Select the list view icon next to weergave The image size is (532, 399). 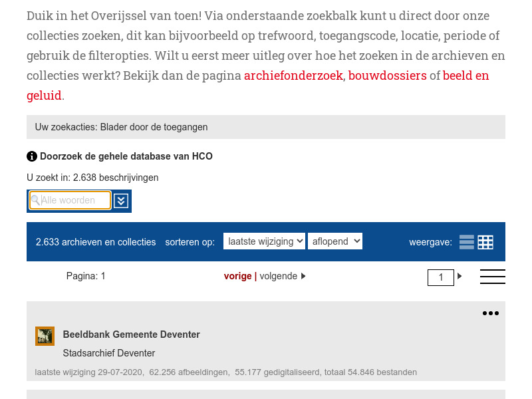466,242
